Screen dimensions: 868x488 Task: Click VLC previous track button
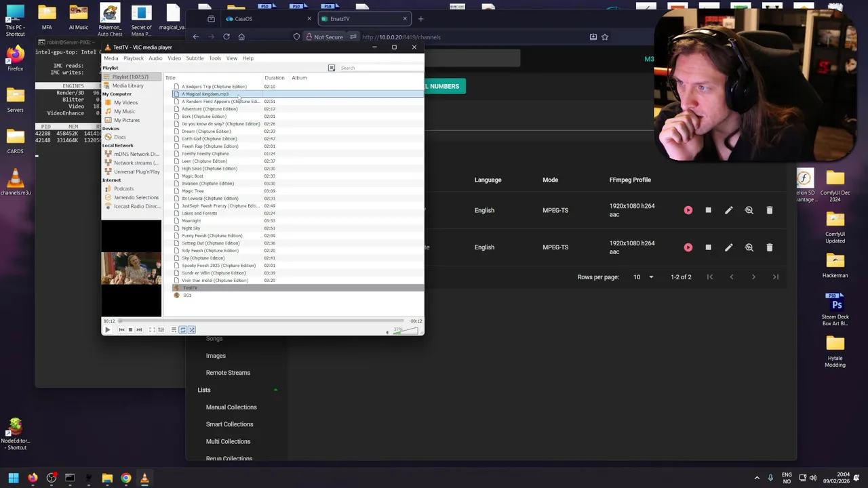(121, 330)
